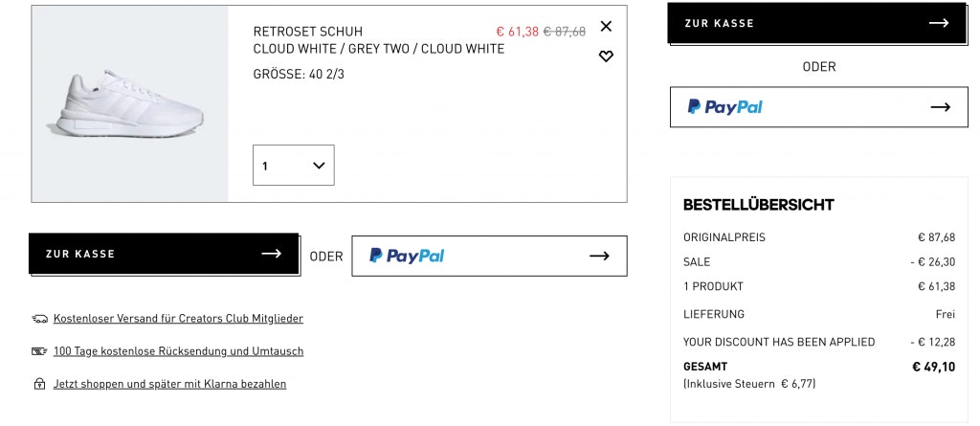This screenshot has width=980, height=426.
Task: Click the free returns hand icon
Action: [x=39, y=351]
